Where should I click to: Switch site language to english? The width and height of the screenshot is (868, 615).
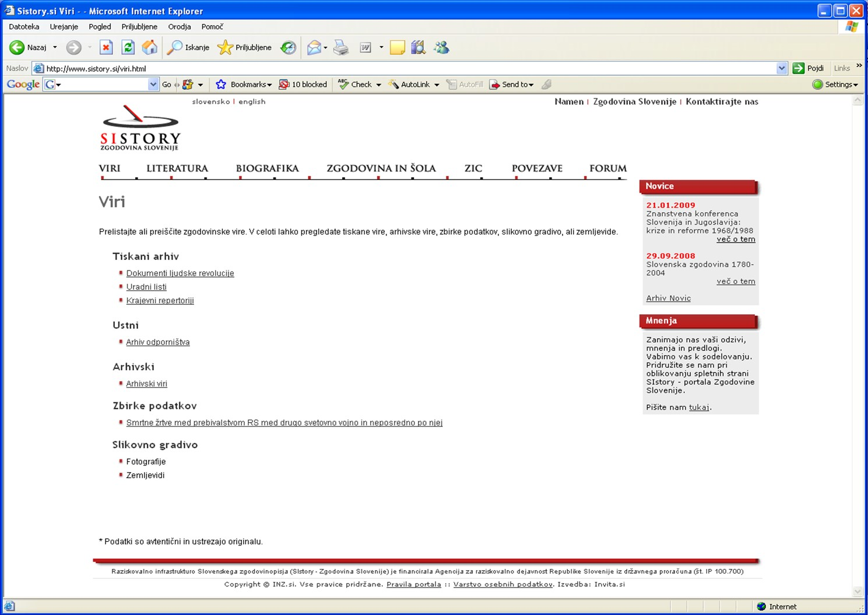tap(252, 101)
